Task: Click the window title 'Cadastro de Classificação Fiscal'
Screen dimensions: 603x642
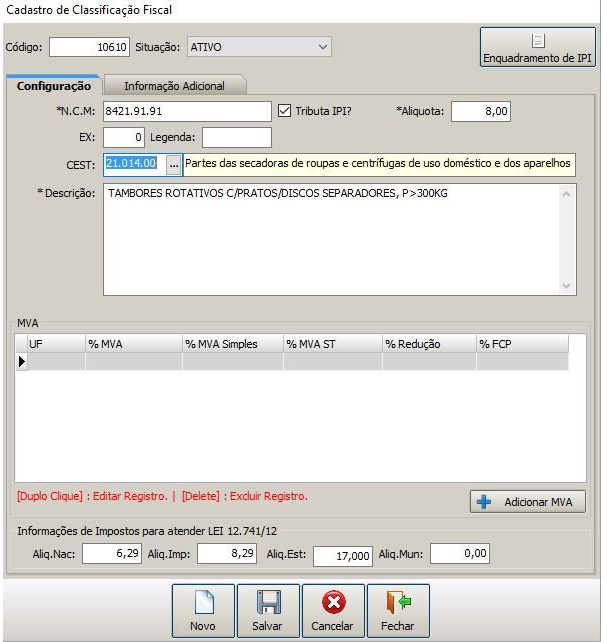Action: (89, 10)
